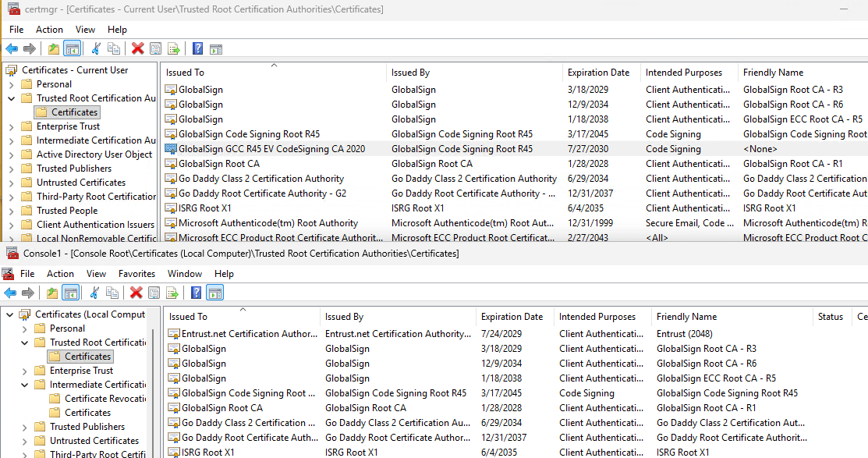Click 7/27/2030 expiration date cell

click(x=588, y=149)
